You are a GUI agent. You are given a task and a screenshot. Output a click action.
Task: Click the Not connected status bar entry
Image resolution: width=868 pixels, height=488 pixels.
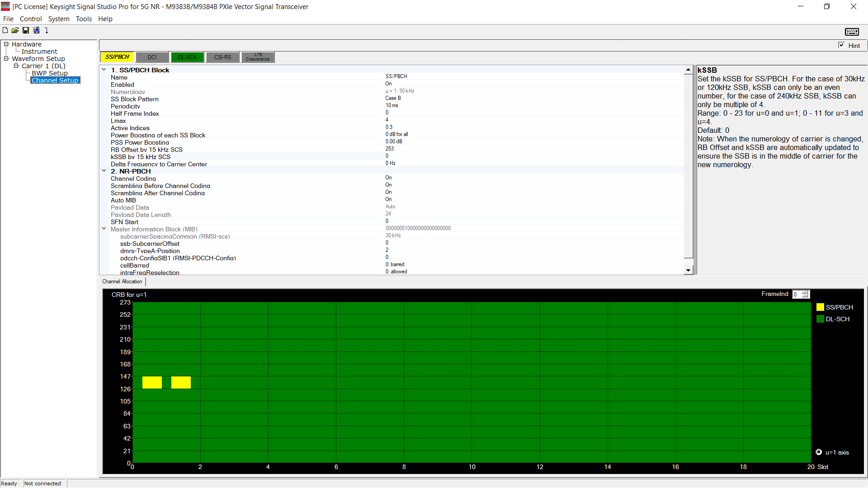[x=43, y=483]
